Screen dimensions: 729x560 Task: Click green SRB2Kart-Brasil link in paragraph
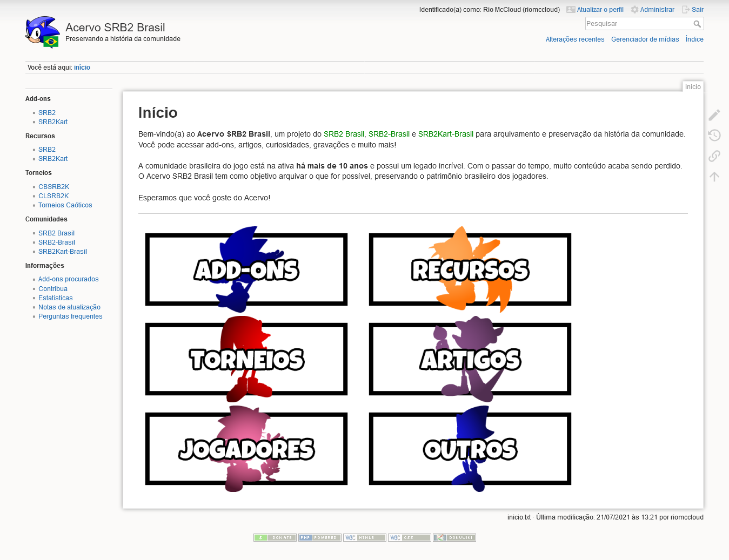pos(446,134)
